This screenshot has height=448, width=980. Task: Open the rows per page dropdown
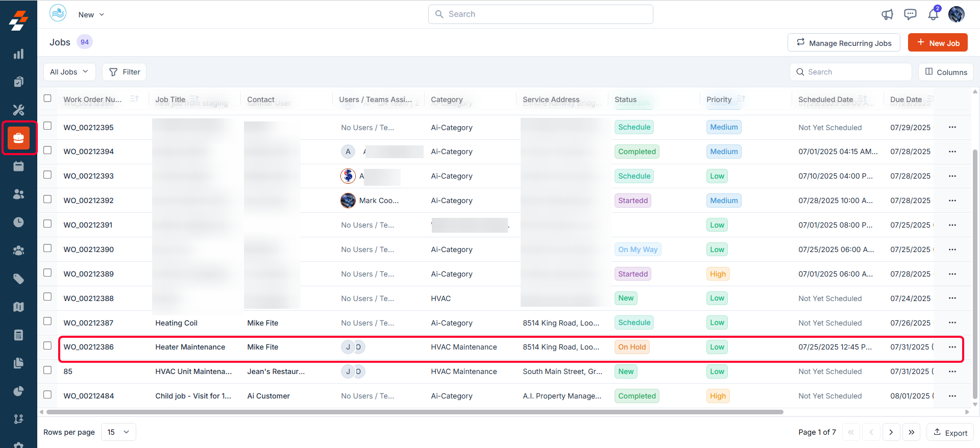coord(118,432)
